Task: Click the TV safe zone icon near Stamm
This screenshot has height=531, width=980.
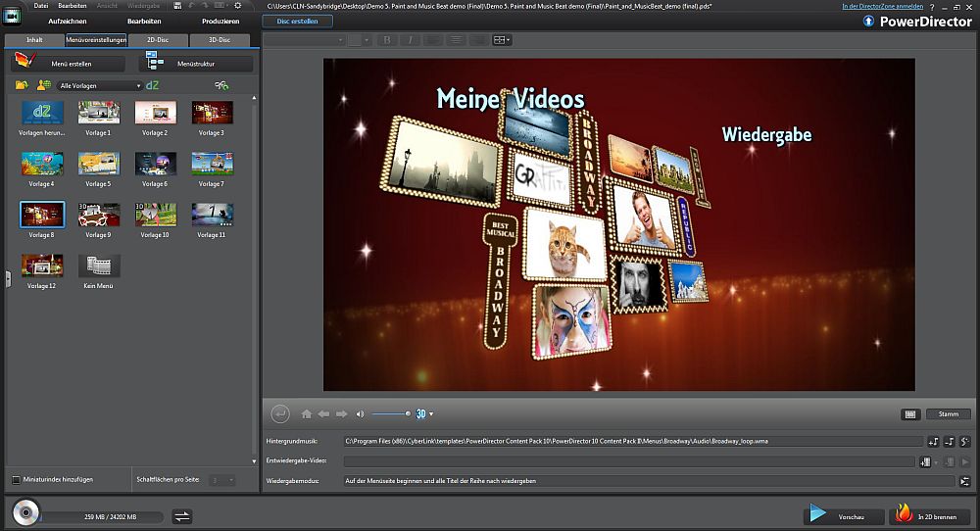Action: click(910, 414)
